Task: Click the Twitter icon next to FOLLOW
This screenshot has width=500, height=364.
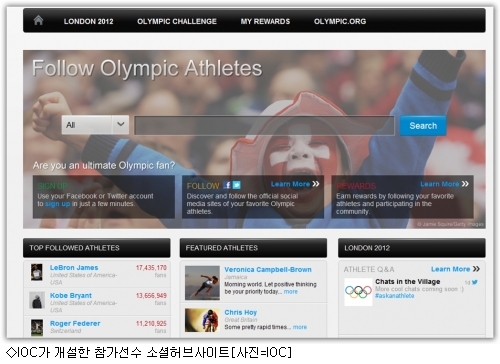Action: (x=237, y=185)
